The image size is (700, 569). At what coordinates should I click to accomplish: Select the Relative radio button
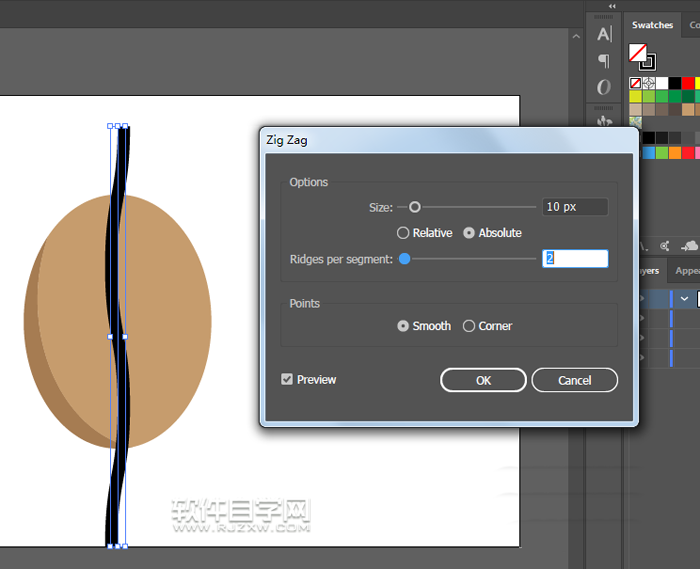[403, 233]
